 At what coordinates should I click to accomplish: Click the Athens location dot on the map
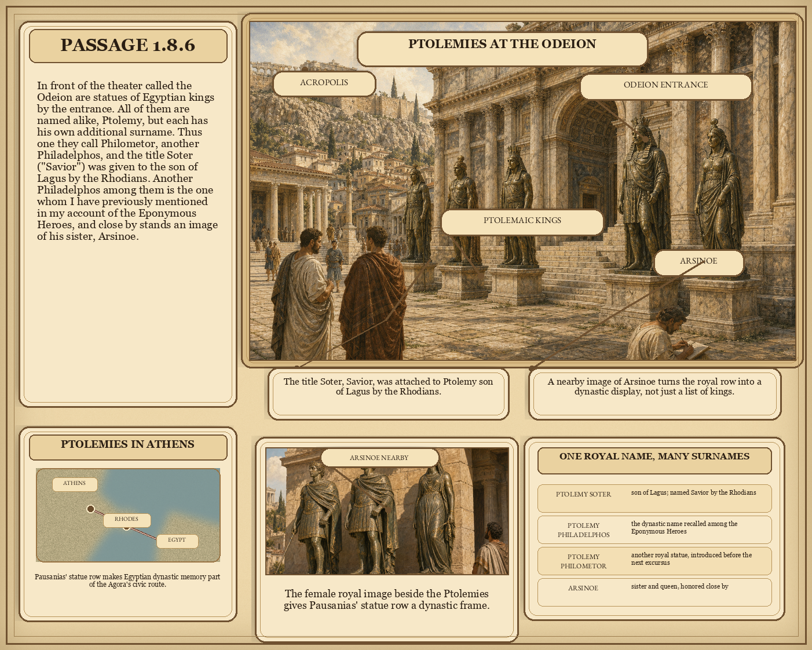point(90,509)
